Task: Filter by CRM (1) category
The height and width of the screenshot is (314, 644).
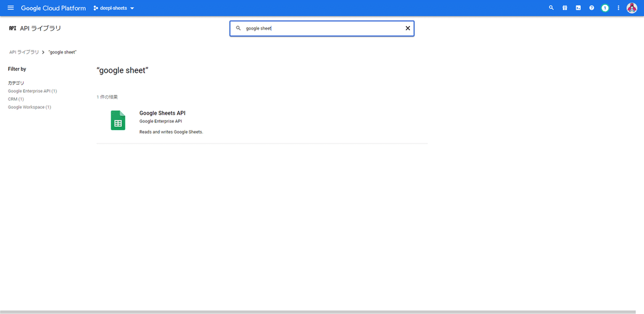Action: tap(16, 99)
